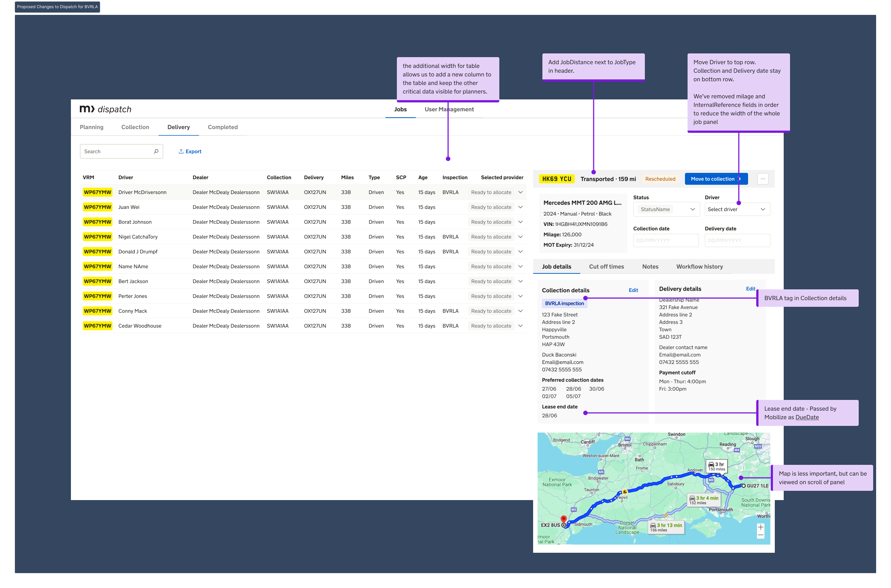Edit the Collection details
Screen dimensions: 891x588
click(x=633, y=290)
